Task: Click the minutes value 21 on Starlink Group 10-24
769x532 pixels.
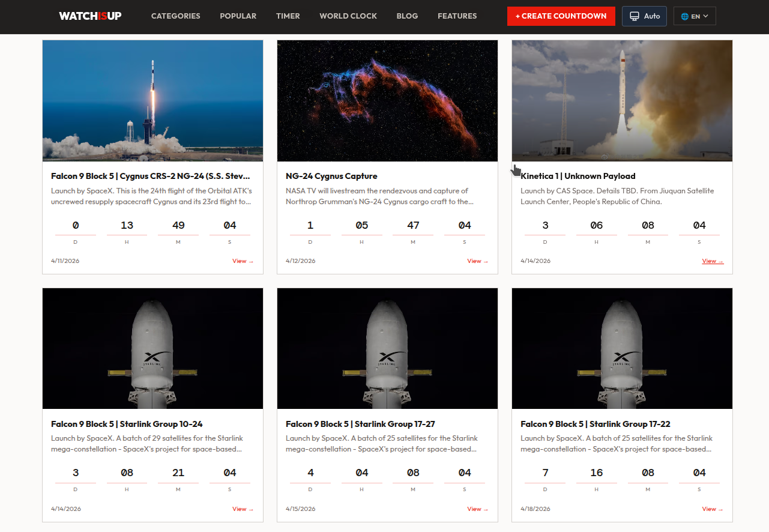Action: (x=178, y=473)
